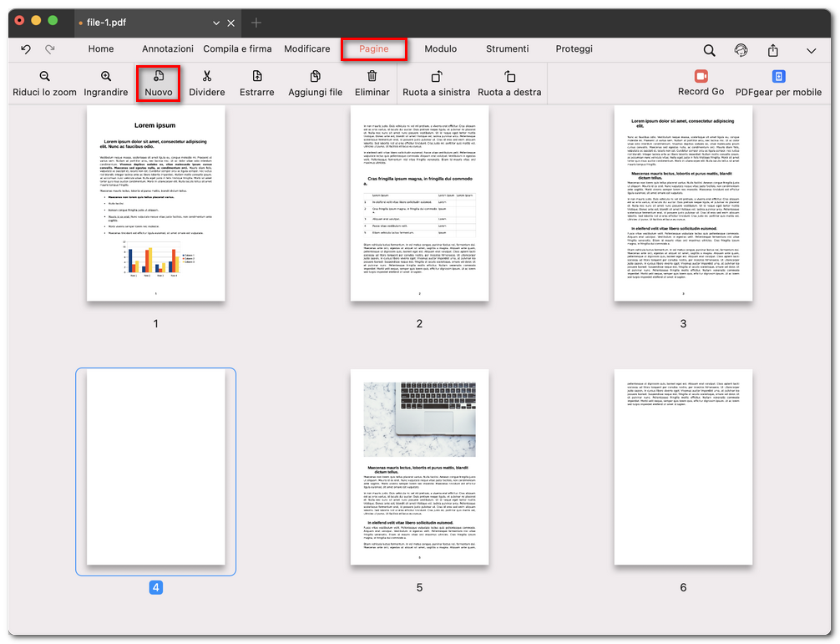Screen dimensions: 840x644
Task: Rotate pages right with Ruota a destra
Action: point(509,83)
